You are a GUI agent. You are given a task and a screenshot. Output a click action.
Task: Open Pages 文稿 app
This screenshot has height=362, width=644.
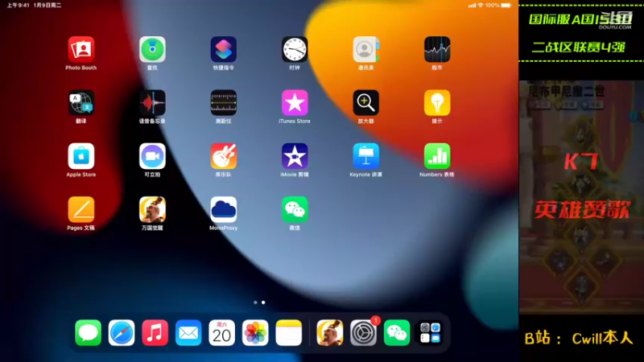coord(81,209)
